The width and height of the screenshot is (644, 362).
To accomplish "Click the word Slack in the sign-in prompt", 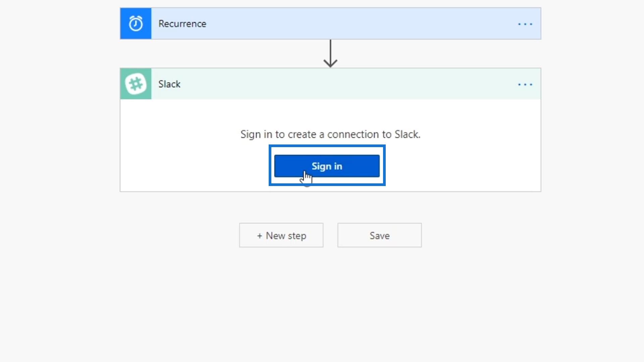I will 407,134.
